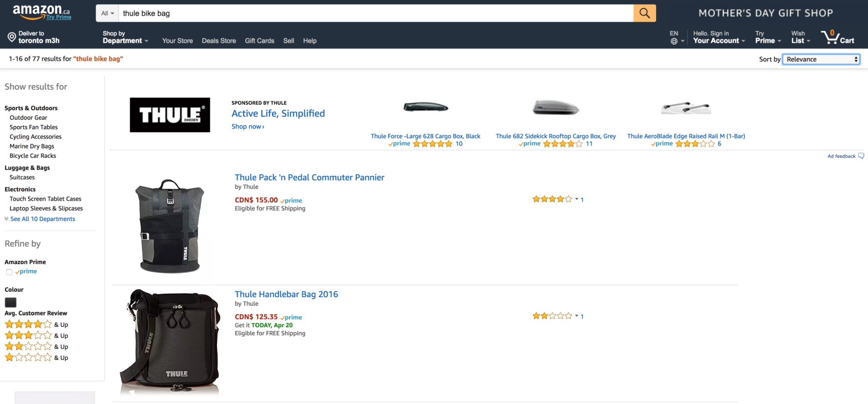Open Sell in nav bar
868x404 pixels.
pos(289,41)
